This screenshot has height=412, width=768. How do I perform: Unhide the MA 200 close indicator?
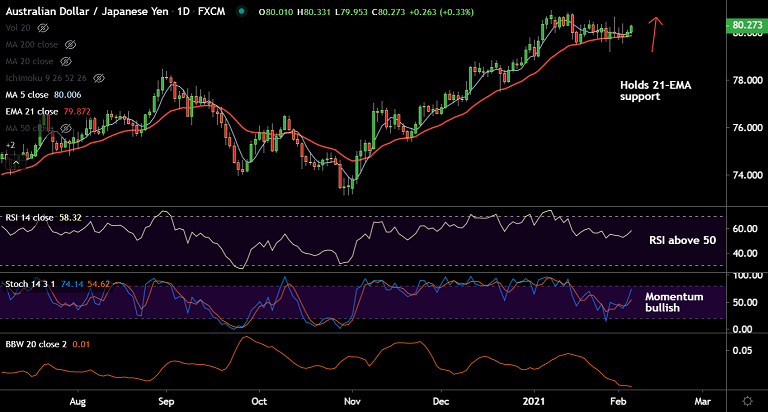(x=71, y=45)
